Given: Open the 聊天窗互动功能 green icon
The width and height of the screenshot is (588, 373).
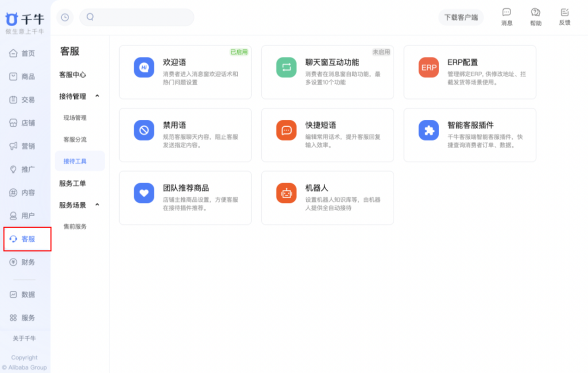Looking at the screenshot, I should (286, 67).
